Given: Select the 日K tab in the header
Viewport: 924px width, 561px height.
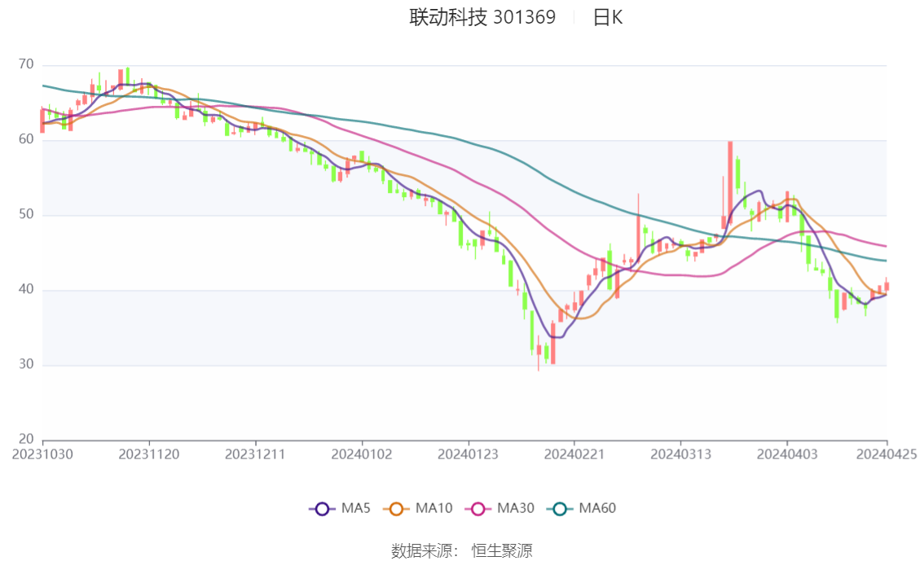Looking at the screenshot, I should pos(610,16).
